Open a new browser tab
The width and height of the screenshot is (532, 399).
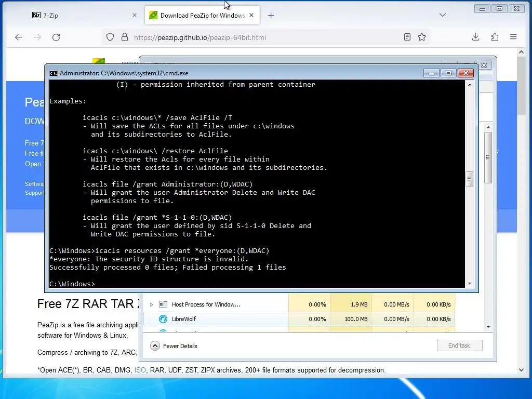[271, 15]
